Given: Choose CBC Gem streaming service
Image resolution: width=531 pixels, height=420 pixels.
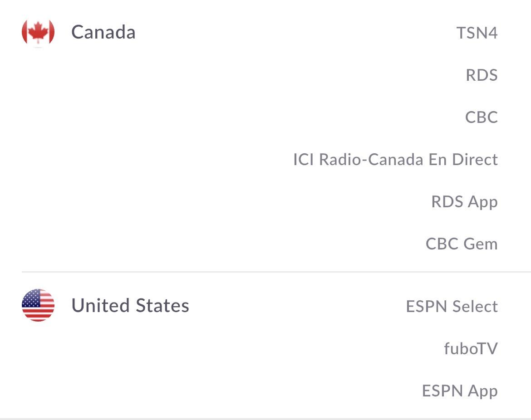Looking at the screenshot, I should [x=462, y=244].
